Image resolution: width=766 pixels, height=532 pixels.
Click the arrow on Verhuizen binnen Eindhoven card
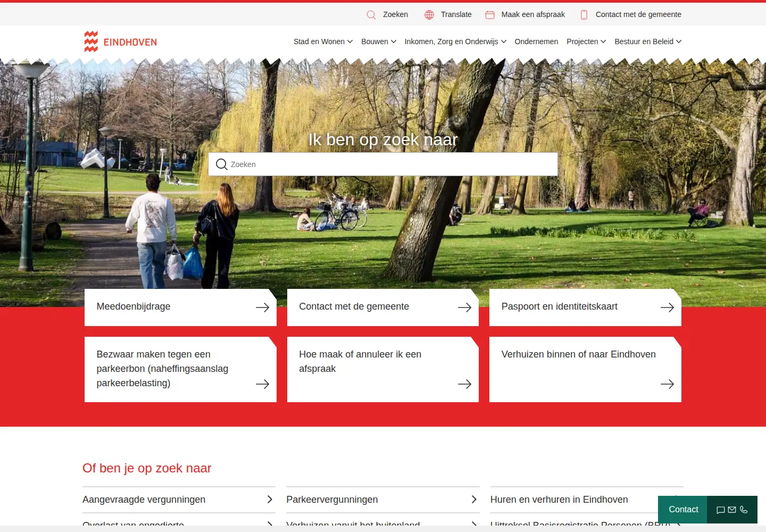(668, 384)
